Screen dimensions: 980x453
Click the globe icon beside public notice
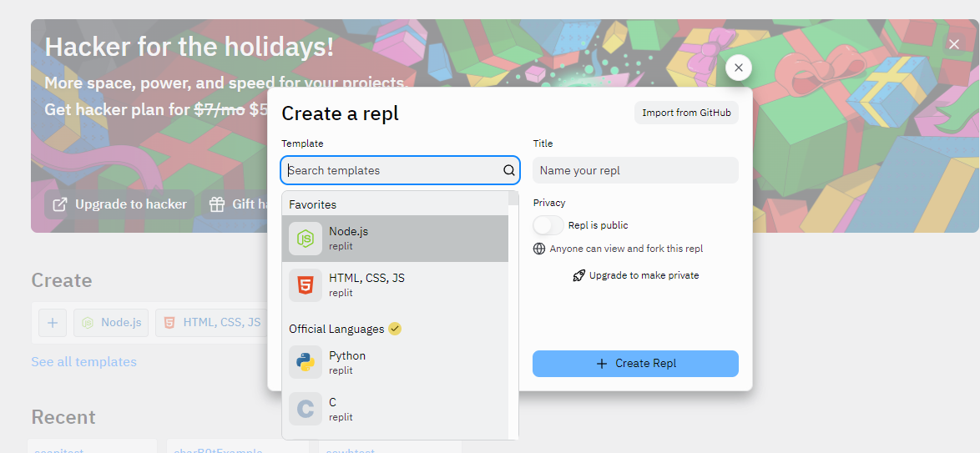tap(539, 249)
